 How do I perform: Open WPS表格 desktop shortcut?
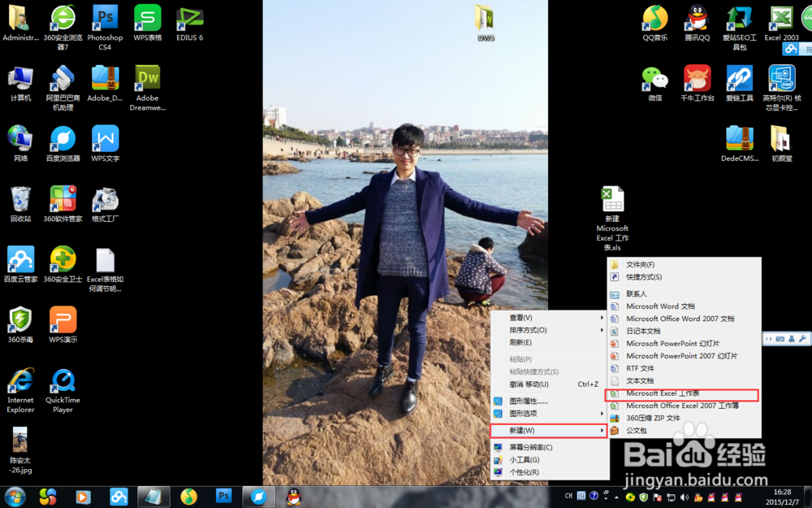click(x=148, y=24)
